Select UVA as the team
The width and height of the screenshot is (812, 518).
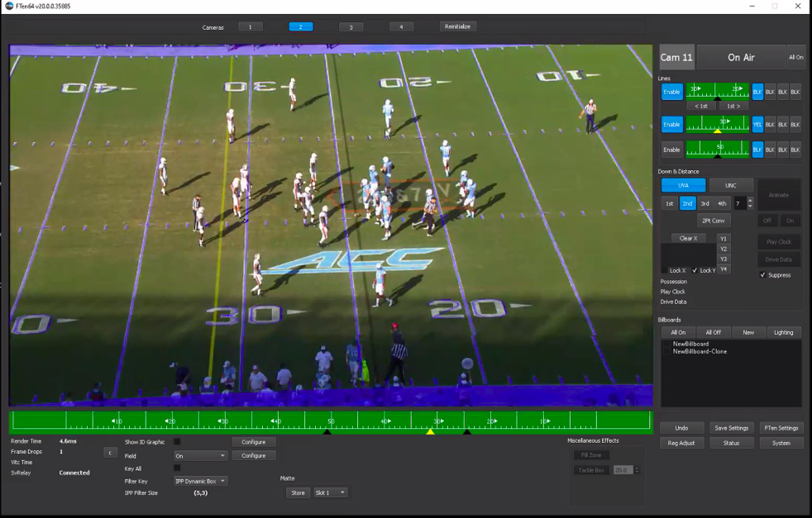pyautogui.click(x=683, y=185)
